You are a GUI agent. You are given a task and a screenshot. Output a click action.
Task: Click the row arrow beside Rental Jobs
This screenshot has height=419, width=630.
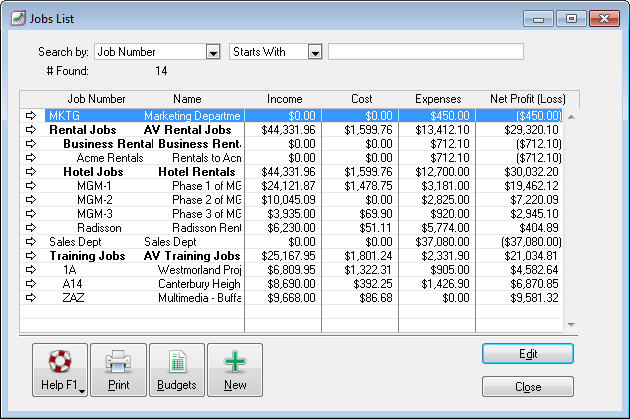[x=31, y=130]
